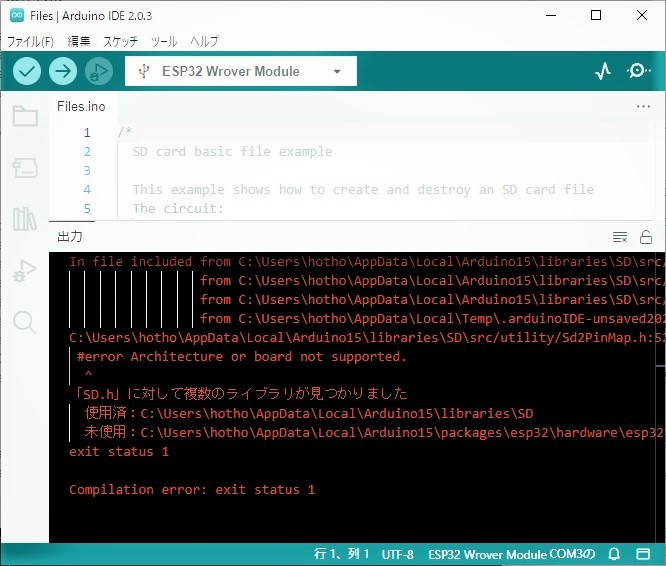Click the Upload arrow button
This screenshot has height=566, width=666.
(63, 71)
